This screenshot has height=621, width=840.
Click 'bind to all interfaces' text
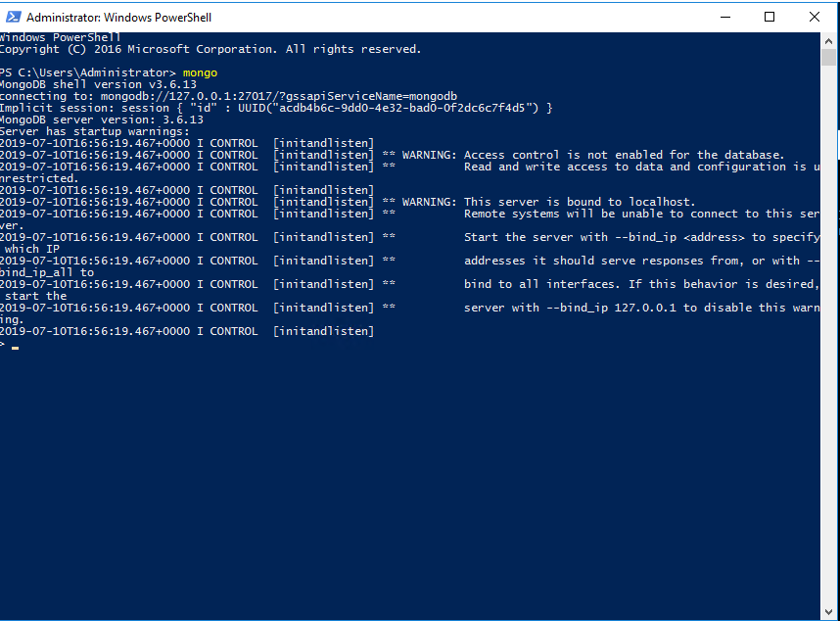coord(642,285)
